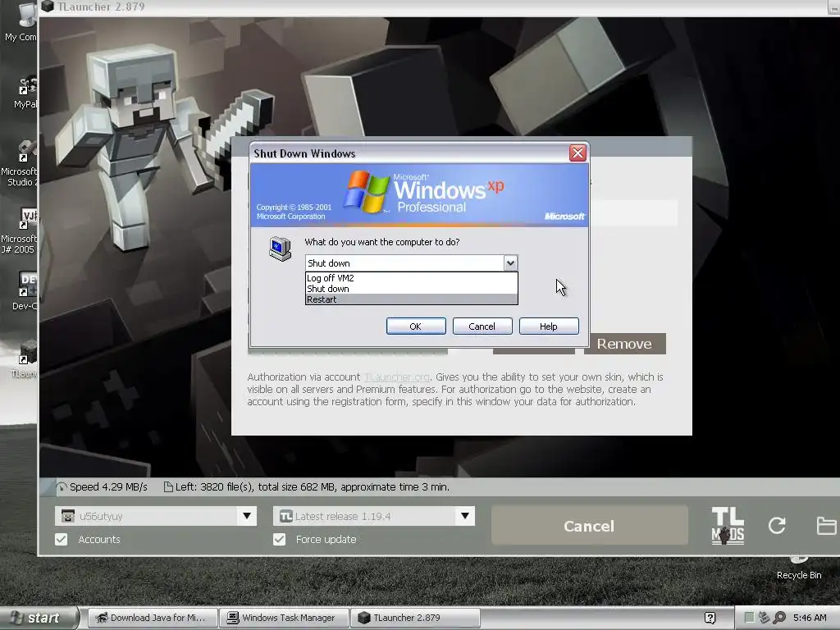Click the refresh icon in TLauncher
The image size is (840, 630).
tap(777, 526)
